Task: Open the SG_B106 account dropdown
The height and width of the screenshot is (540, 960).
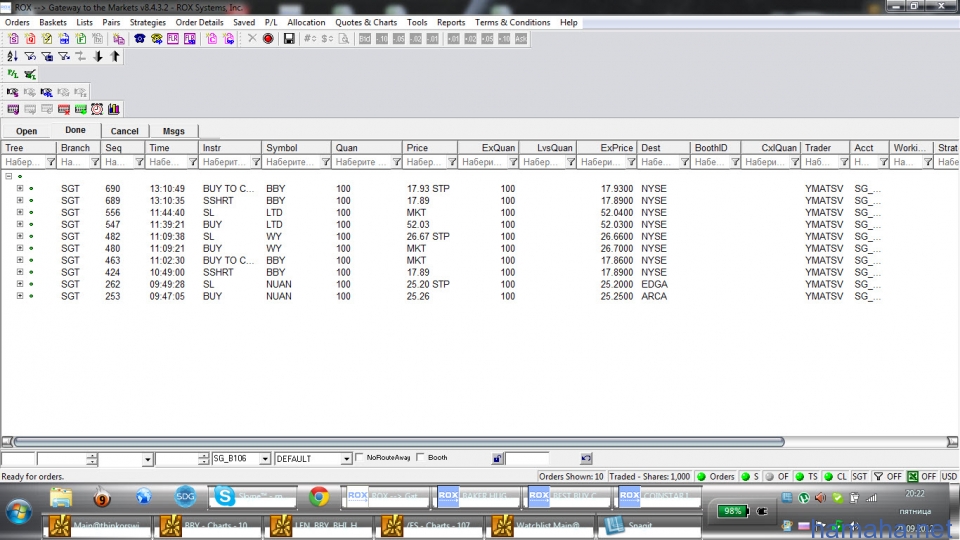Action: [264, 459]
